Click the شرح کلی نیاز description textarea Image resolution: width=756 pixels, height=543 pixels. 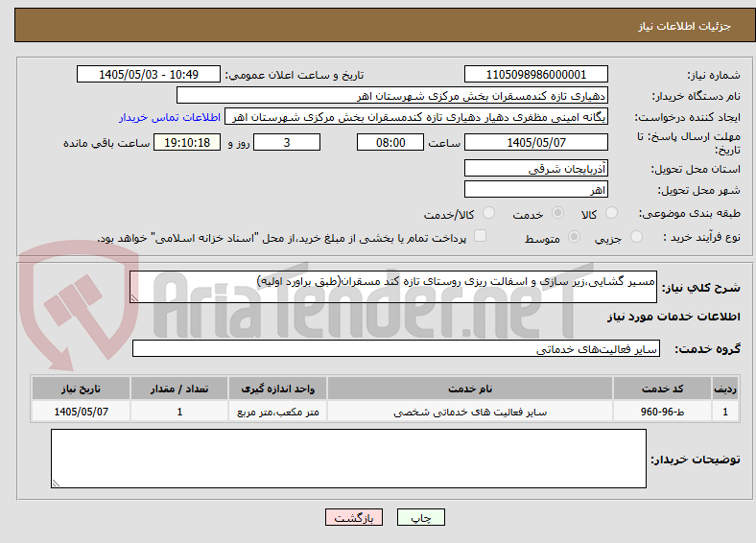pos(393,287)
